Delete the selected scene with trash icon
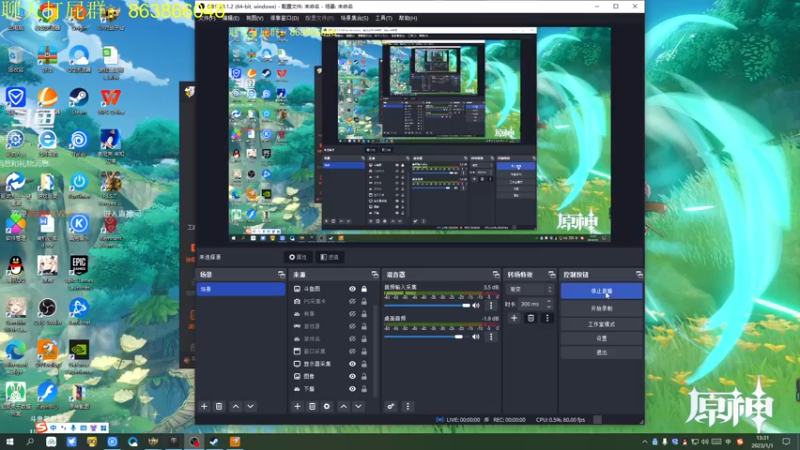This screenshot has height=450, width=800. pos(219,406)
